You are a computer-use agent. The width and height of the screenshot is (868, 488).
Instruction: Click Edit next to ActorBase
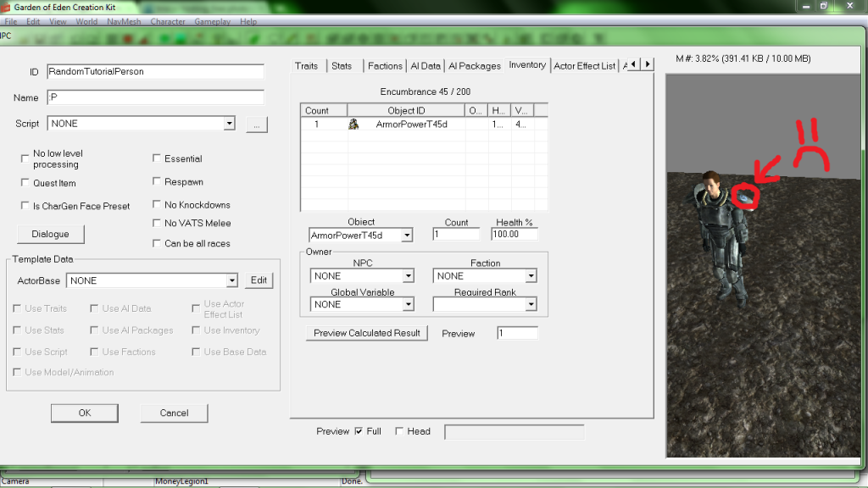point(259,280)
